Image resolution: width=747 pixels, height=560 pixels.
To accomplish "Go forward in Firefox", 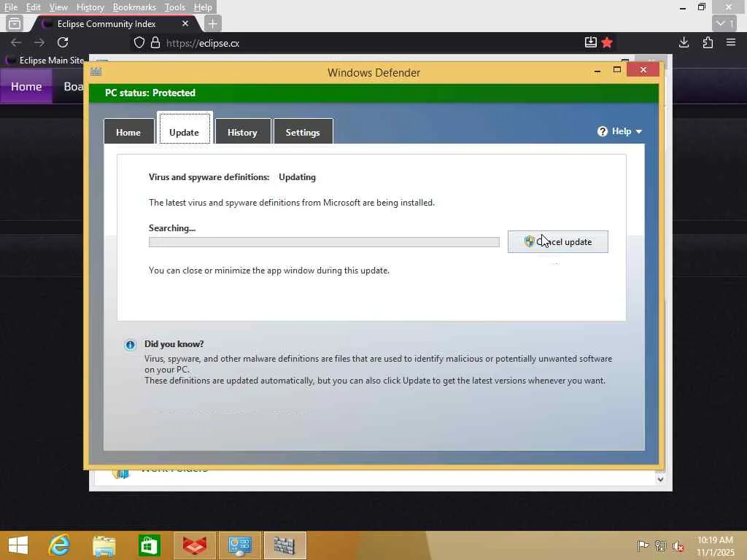I will click(39, 42).
